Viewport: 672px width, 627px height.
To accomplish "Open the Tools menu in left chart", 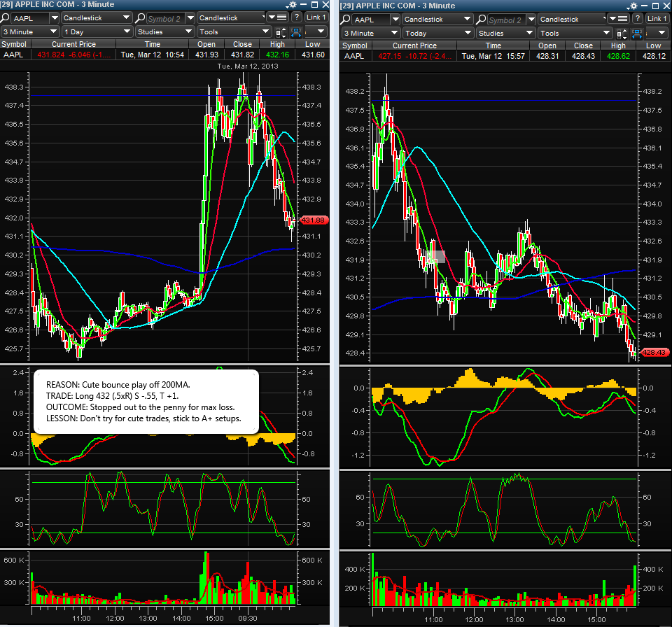I will (x=234, y=31).
